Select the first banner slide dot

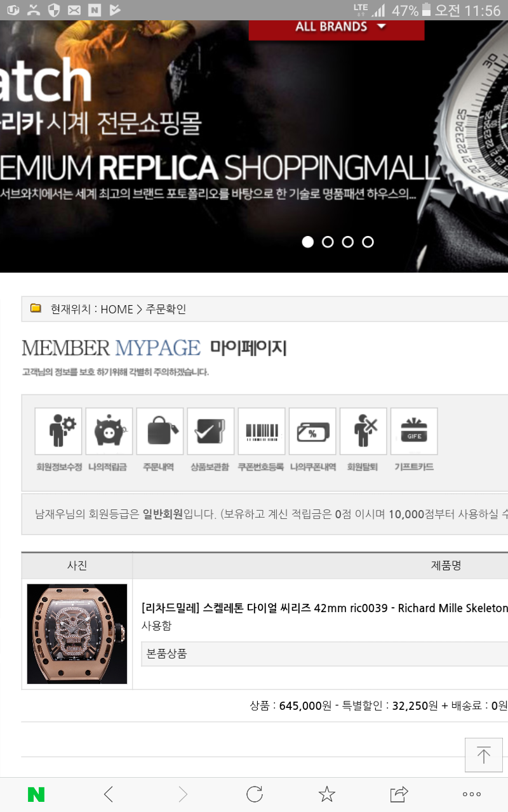[x=308, y=242]
